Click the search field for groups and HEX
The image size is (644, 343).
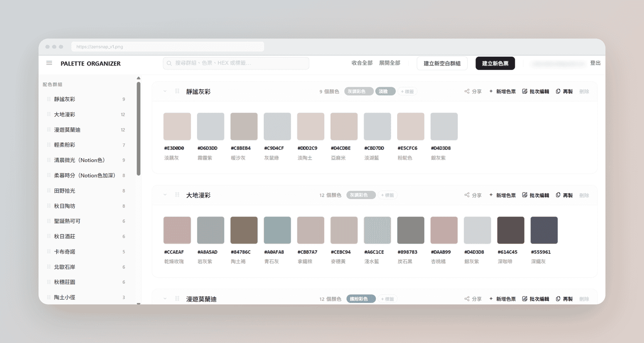(x=236, y=63)
